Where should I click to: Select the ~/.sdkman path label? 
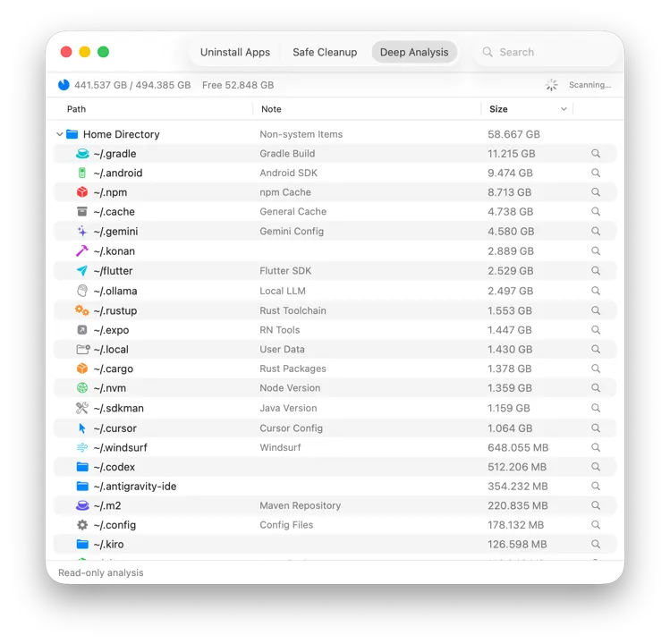pyautogui.click(x=119, y=408)
